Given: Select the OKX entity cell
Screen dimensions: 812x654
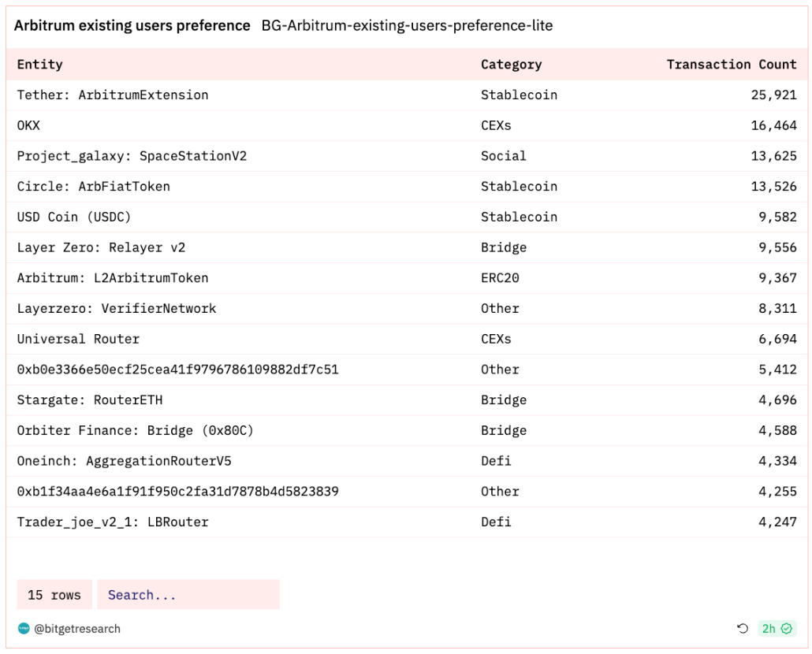Looking at the screenshot, I should [28, 125].
